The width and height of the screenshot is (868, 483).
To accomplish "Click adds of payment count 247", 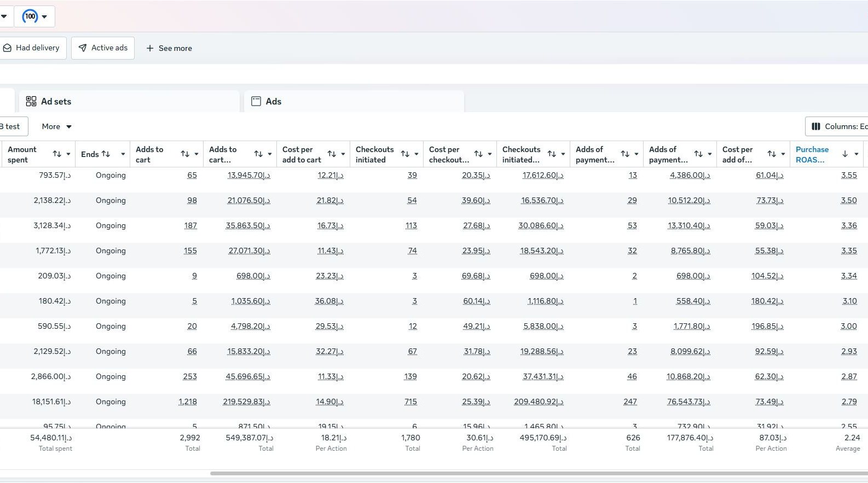I will (x=630, y=401).
